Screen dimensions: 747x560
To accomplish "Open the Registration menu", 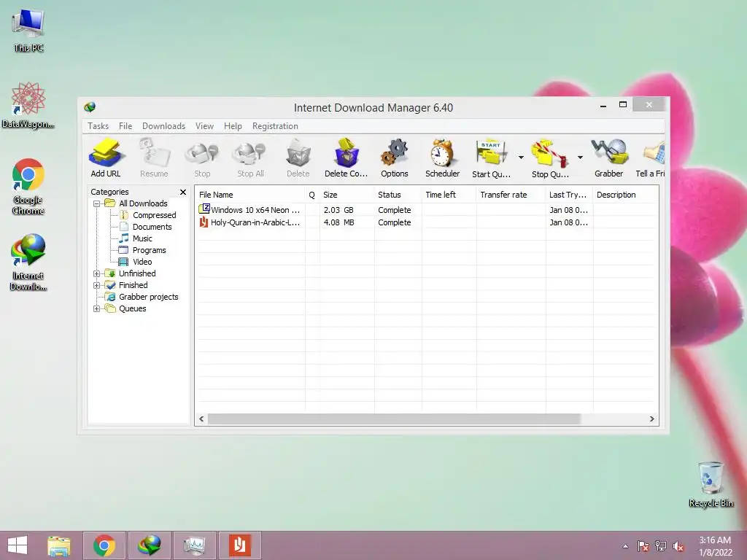I will 275,126.
